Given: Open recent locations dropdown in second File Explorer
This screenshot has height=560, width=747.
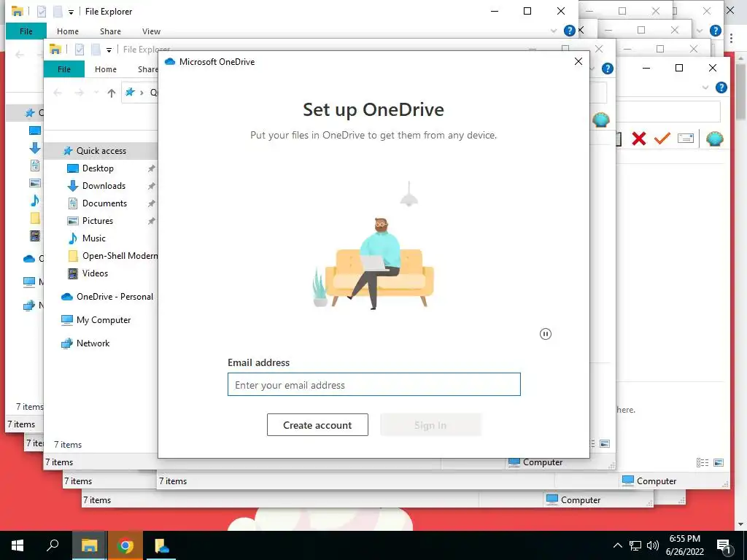Looking at the screenshot, I should (x=96, y=93).
